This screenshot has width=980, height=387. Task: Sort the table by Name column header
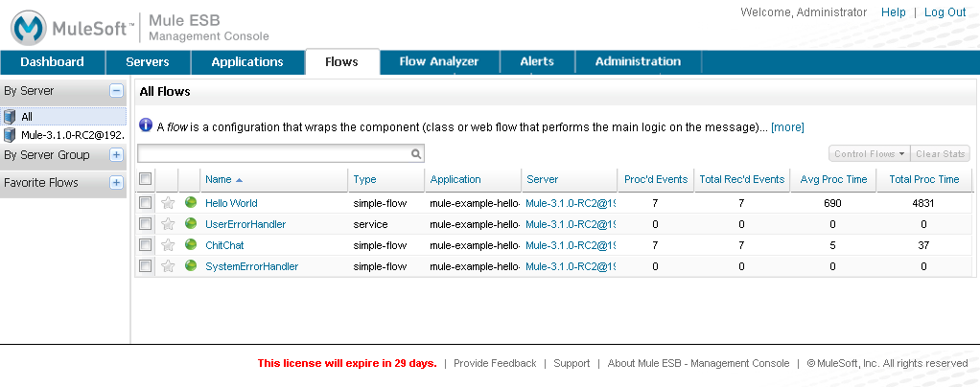[219, 179]
